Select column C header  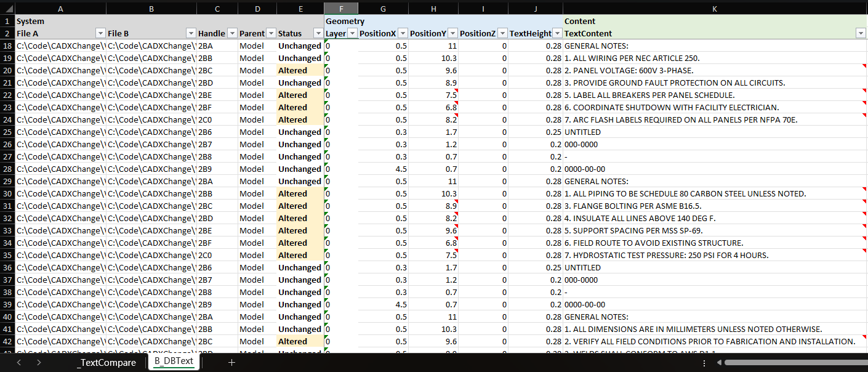pos(217,9)
